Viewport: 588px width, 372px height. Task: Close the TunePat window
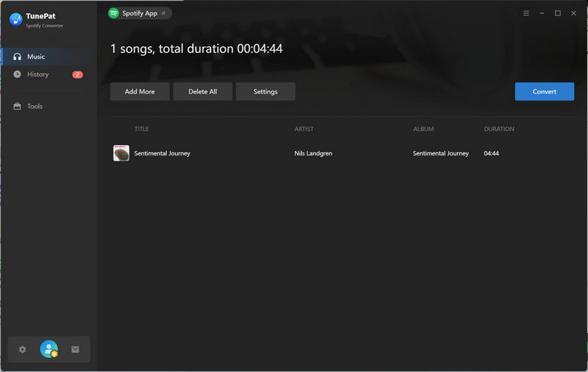[x=573, y=13]
